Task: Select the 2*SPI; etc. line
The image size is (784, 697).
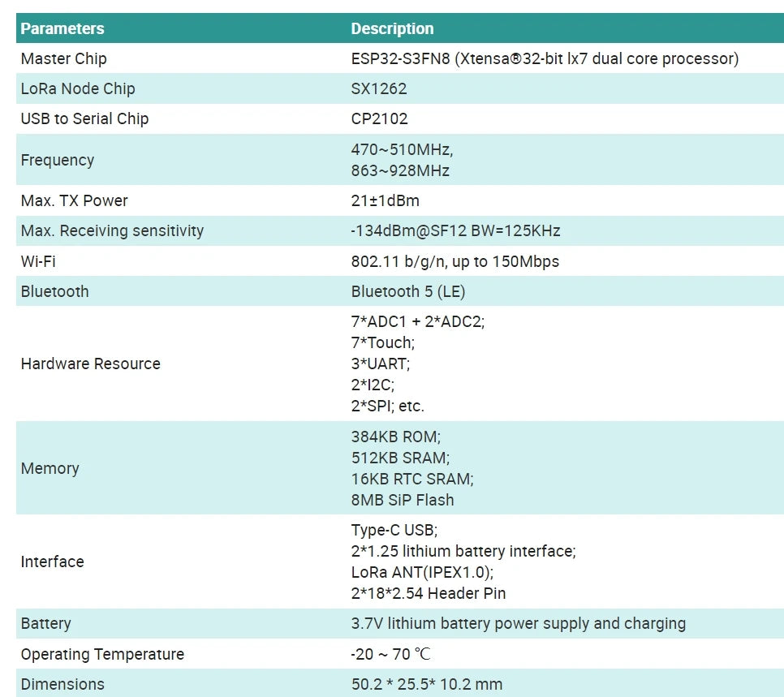Action: [387, 406]
